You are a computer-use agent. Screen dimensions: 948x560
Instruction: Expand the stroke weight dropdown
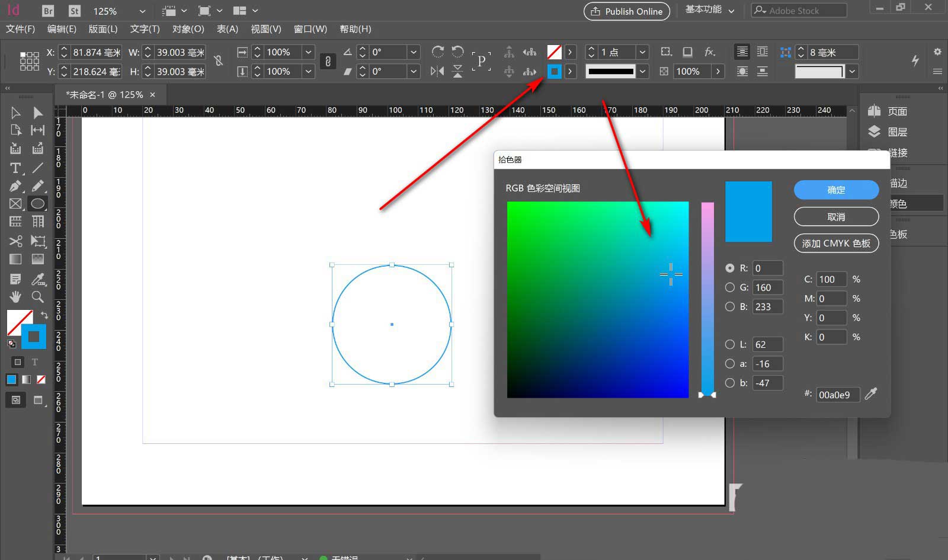coord(642,52)
